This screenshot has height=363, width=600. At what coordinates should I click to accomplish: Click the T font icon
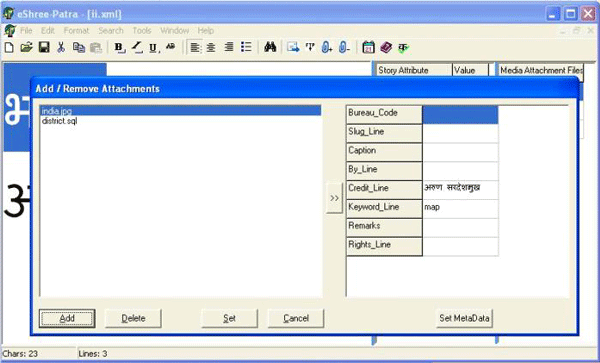pyautogui.click(x=310, y=47)
